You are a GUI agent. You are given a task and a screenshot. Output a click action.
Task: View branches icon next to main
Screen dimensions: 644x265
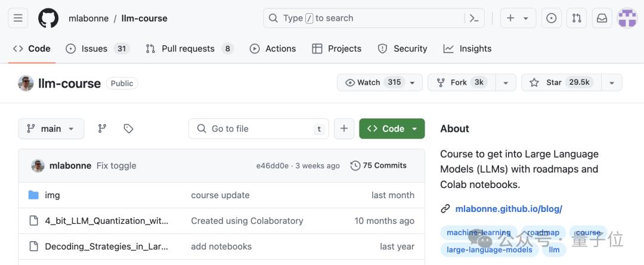click(102, 128)
